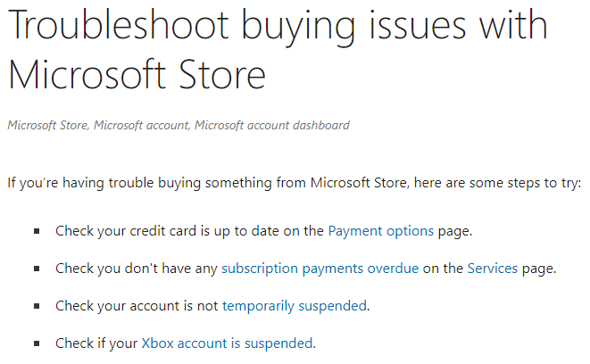Click the intro sentence about having trouble buying
This screenshot has height=364, width=590.
(x=295, y=183)
